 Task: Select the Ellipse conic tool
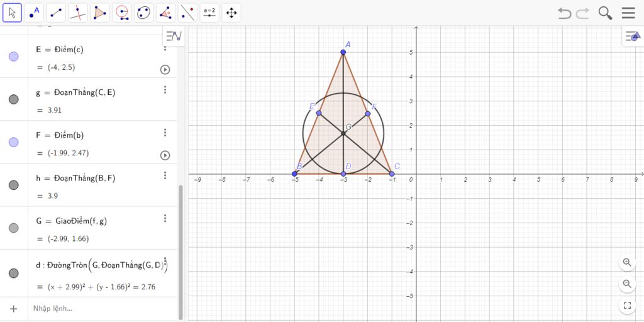tap(143, 13)
